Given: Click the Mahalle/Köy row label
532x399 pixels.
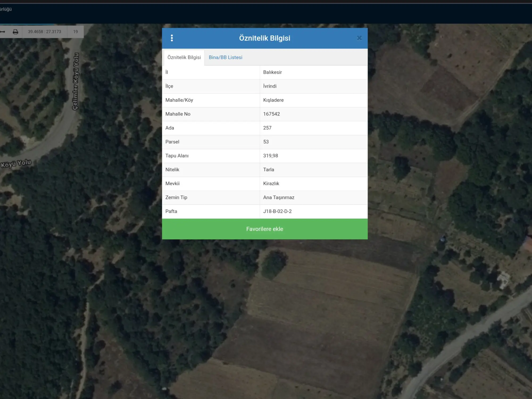Looking at the screenshot, I should (x=179, y=100).
